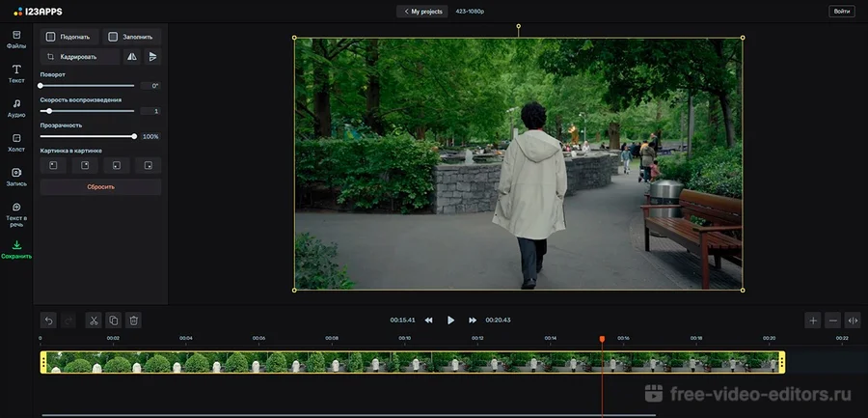Adjust the Скорость воспроизведения slider
The height and width of the screenshot is (418, 868).
click(87, 111)
